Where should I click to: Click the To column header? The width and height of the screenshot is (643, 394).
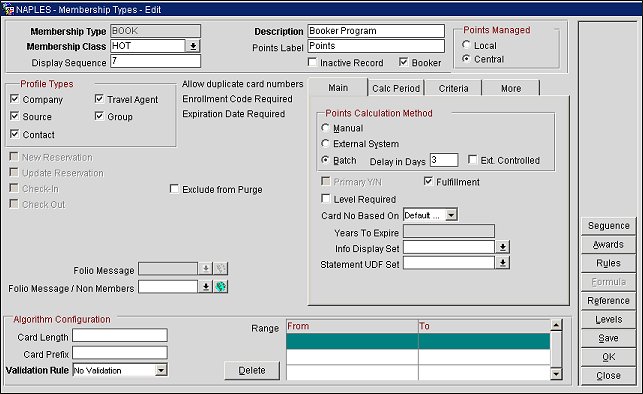pos(484,326)
